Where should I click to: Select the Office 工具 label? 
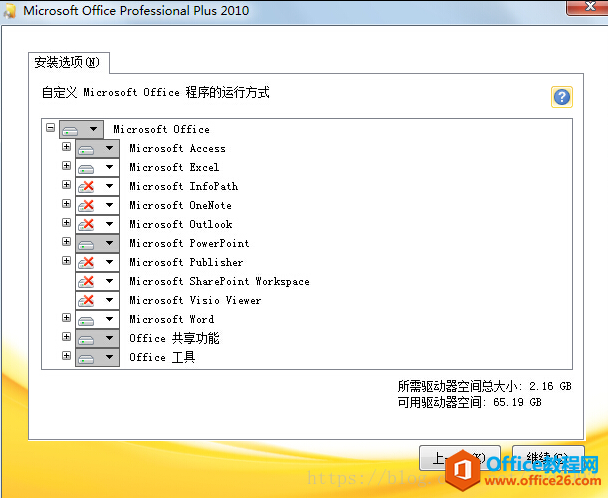[x=162, y=357]
